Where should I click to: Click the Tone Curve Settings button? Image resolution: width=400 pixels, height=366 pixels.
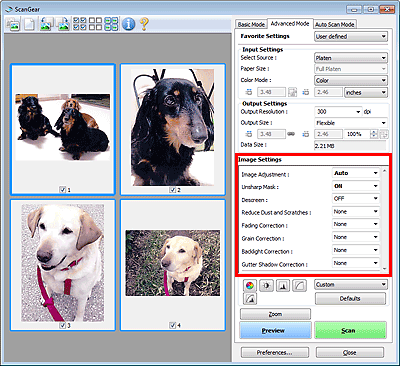tap(299, 286)
